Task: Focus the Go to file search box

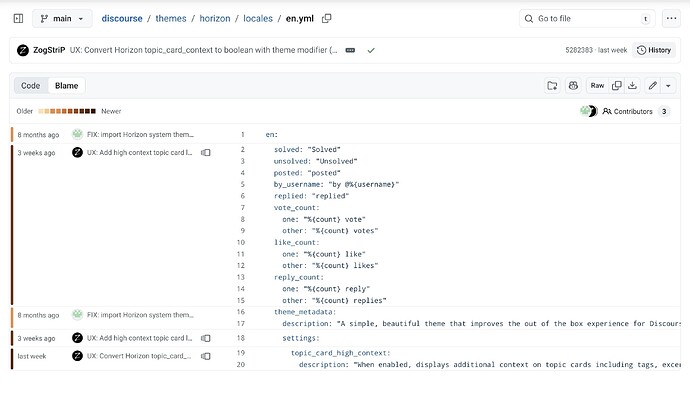Action: (587, 18)
